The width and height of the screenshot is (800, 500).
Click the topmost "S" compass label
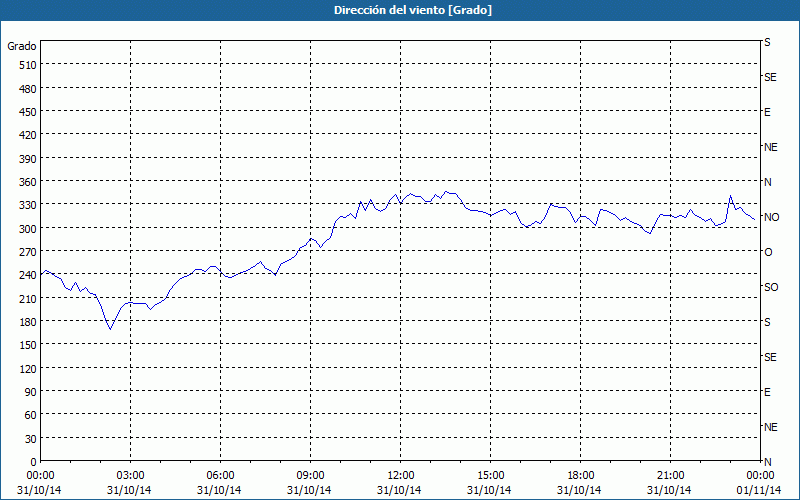click(767, 42)
